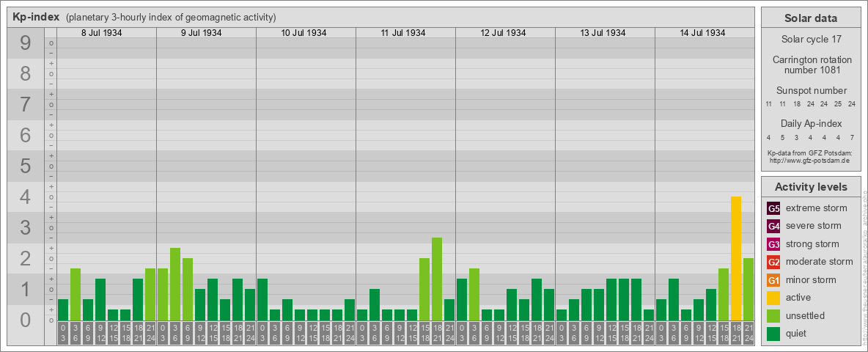Click the 'moderate storm' legend label
This screenshot has width=868, height=352.
pos(820,262)
